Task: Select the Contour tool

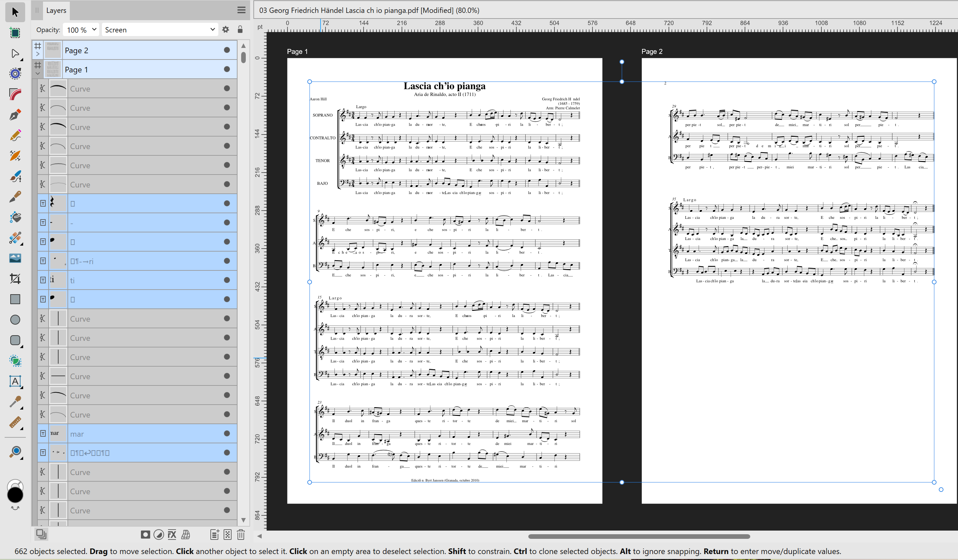Action: coord(15,73)
